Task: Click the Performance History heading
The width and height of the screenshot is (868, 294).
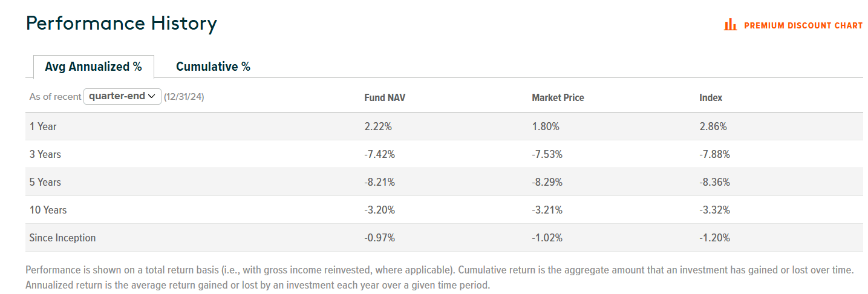Action: tap(121, 24)
